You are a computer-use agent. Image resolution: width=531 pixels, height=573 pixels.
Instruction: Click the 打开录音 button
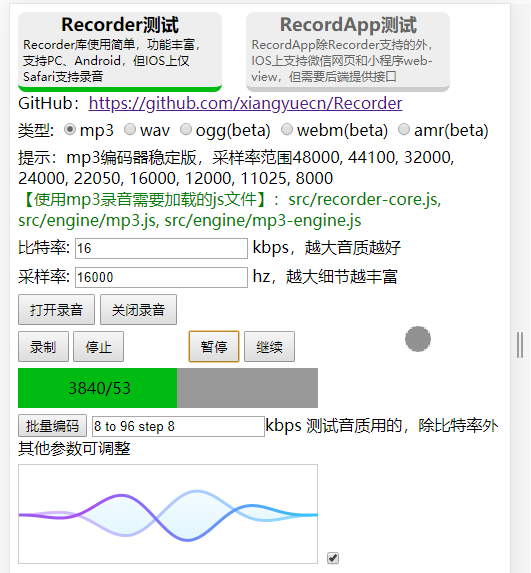click(x=56, y=310)
